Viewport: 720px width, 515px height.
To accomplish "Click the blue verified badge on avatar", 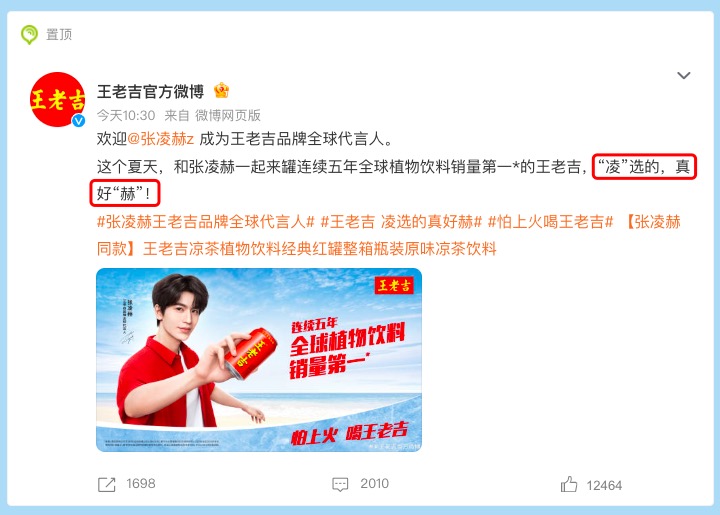I will point(79,120).
